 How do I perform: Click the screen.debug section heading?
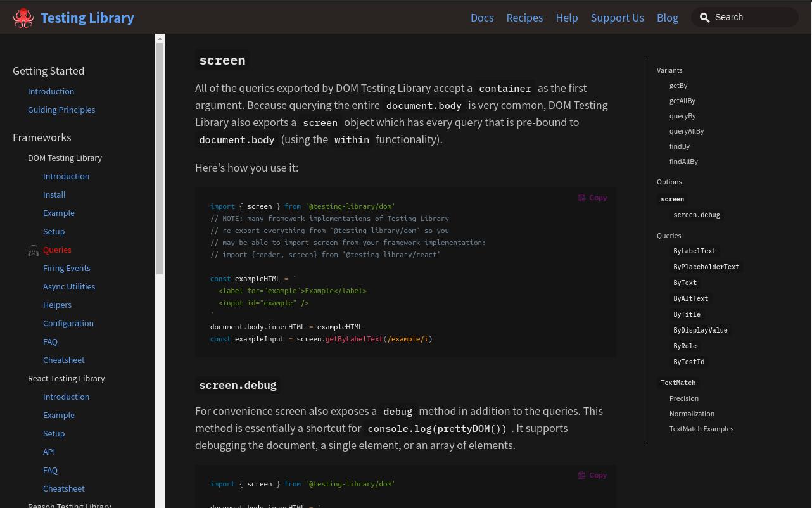click(x=238, y=385)
